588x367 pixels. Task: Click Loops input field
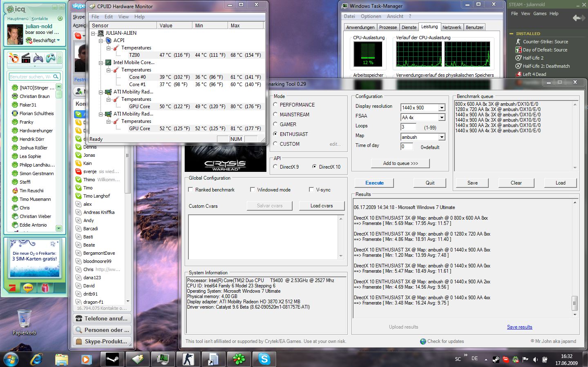point(408,127)
